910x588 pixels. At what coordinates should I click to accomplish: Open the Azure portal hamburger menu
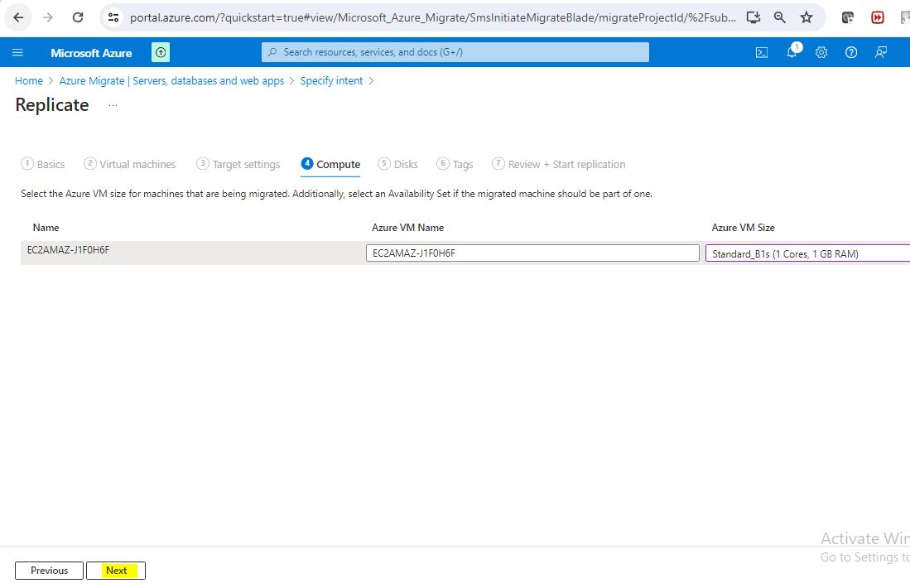pyautogui.click(x=17, y=52)
